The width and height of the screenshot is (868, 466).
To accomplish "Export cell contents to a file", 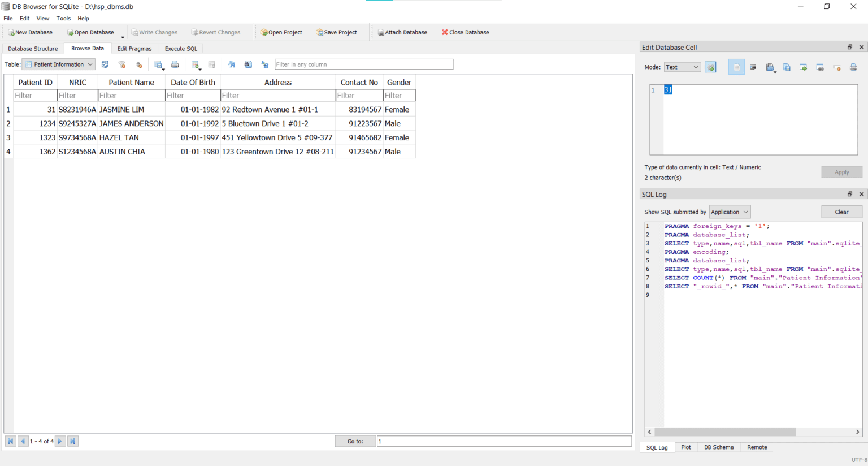I will click(x=786, y=67).
